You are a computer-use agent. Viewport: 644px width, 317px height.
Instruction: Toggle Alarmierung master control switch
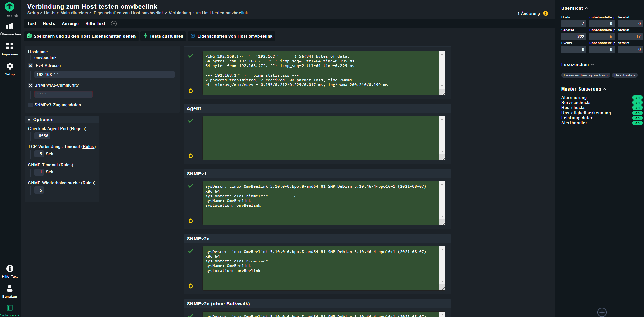coord(637,98)
